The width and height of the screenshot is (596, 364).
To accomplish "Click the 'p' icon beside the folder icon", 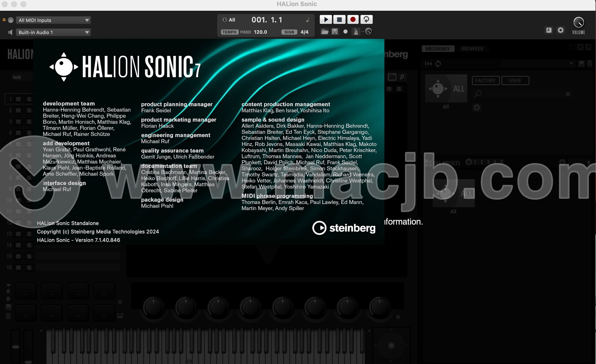I will tap(402, 77).
